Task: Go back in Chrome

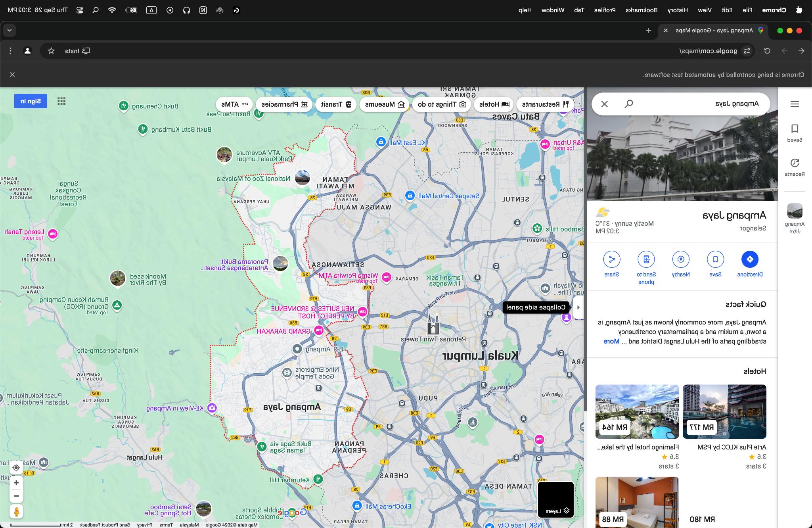Action: 801,51
